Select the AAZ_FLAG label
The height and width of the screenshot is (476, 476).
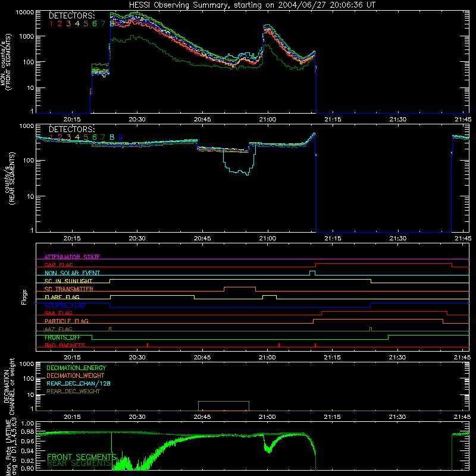point(58,329)
